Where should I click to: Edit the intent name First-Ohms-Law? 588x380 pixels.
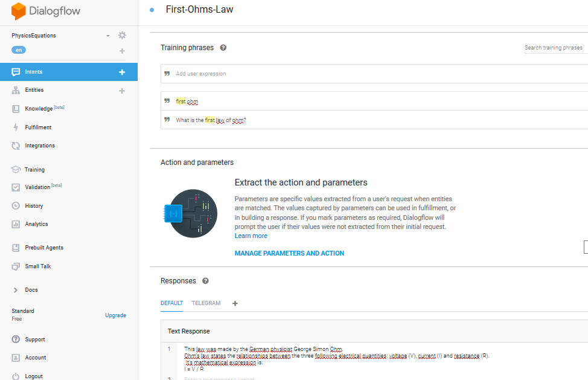point(199,10)
